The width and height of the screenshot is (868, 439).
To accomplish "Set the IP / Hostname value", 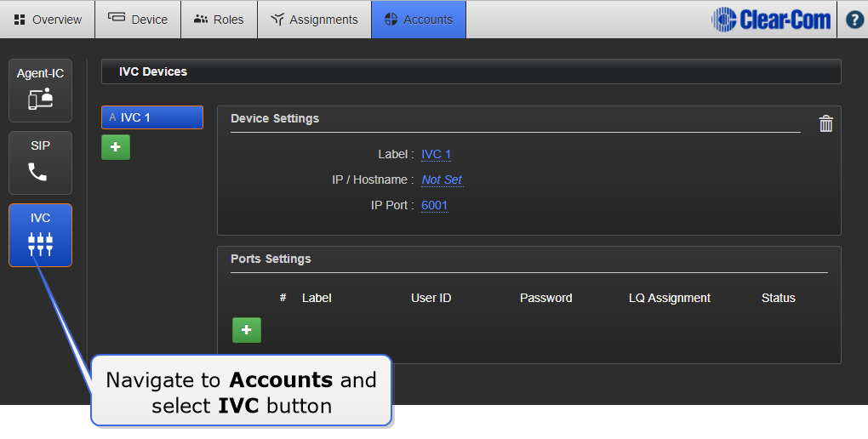I will 442,180.
